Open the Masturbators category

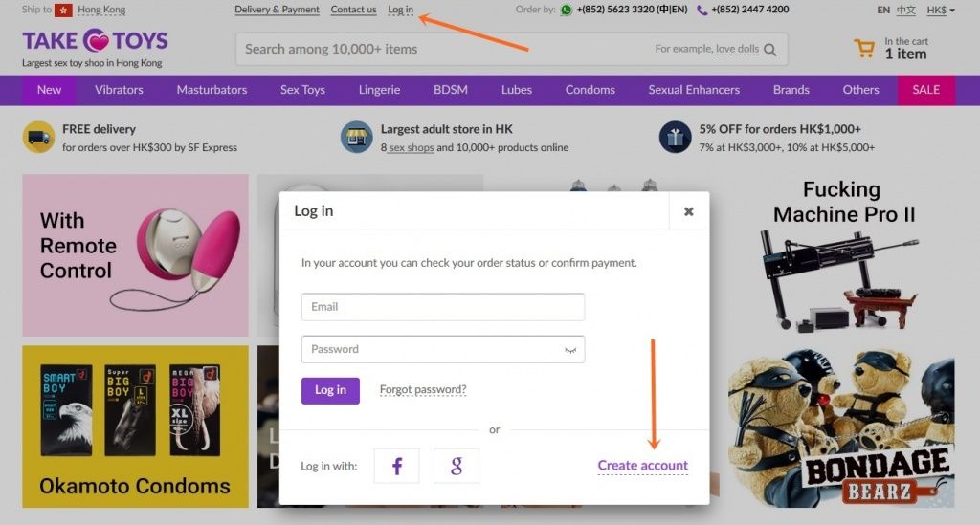(212, 90)
